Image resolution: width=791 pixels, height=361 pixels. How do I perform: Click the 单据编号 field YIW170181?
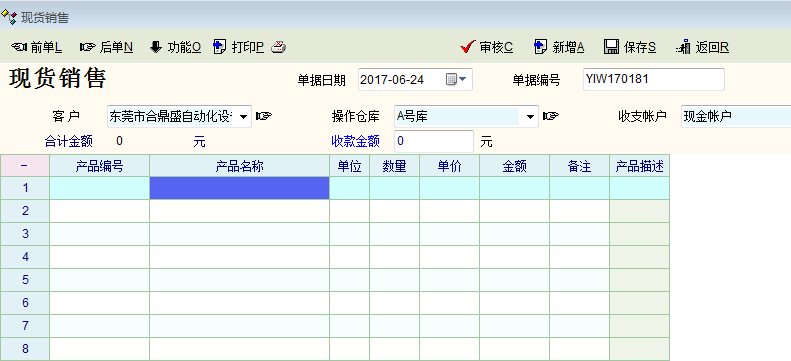click(x=654, y=79)
